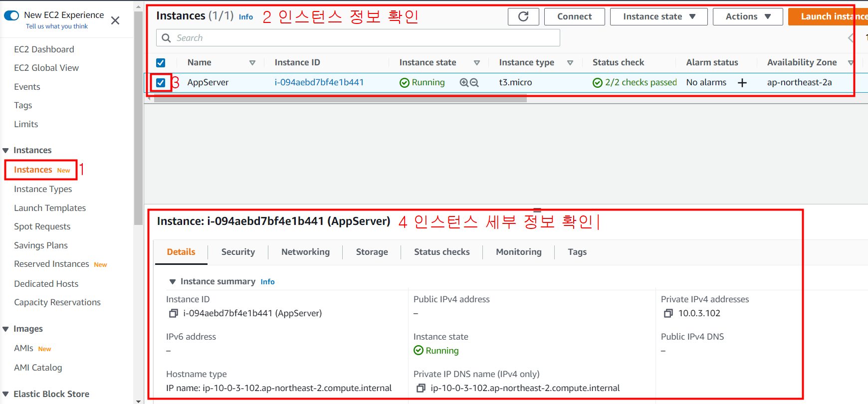The width and height of the screenshot is (868, 404).
Task: Click the running status icon in table row
Action: click(405, 83)
